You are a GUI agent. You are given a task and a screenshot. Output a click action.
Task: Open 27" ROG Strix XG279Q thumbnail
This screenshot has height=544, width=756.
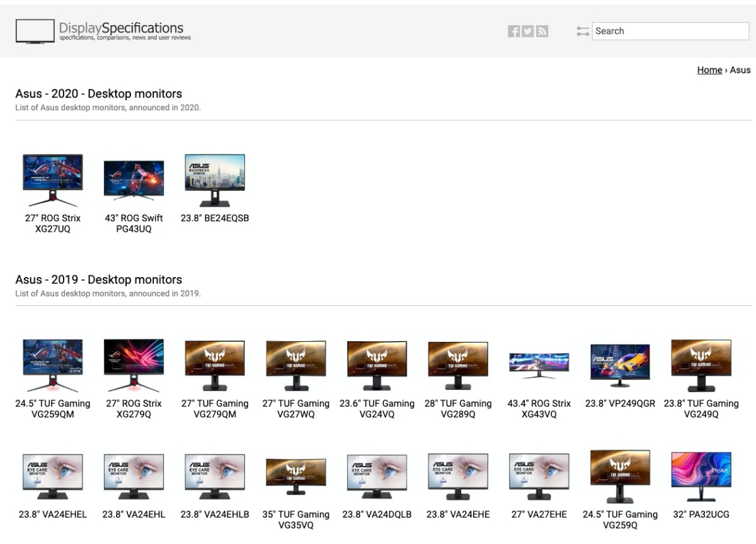134,365
